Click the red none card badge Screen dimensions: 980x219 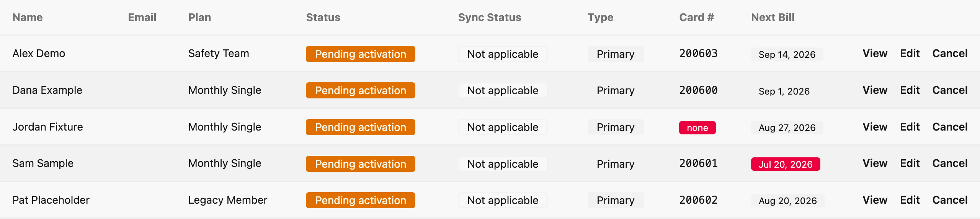click(x=697, y=127)
